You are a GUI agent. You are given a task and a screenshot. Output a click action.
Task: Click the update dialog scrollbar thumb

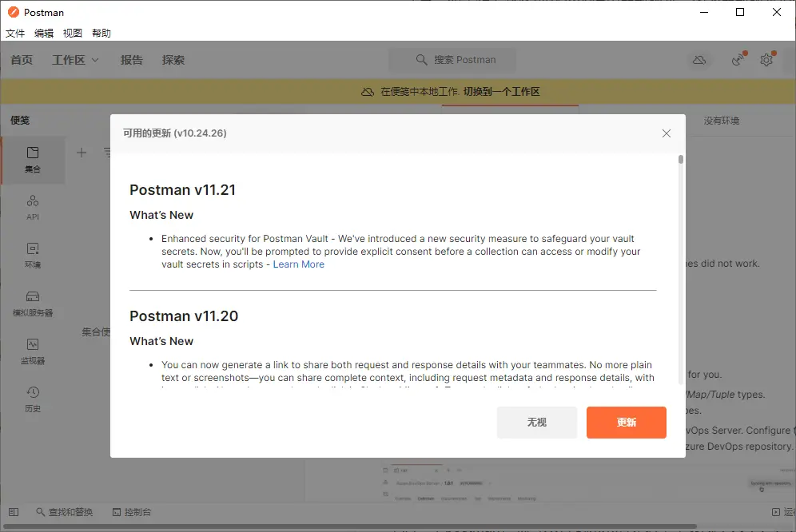(681, 160)
